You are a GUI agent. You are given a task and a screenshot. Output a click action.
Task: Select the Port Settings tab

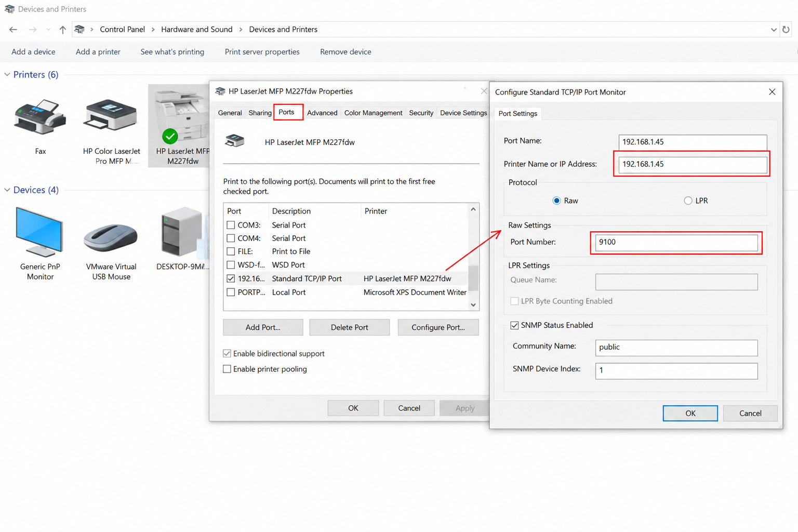518,113
